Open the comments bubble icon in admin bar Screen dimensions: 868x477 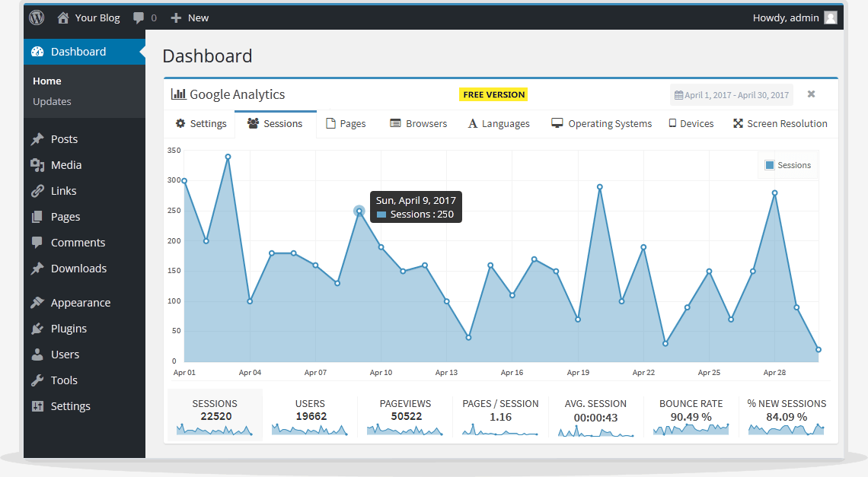pyautogui.click(x=139, y=17)
